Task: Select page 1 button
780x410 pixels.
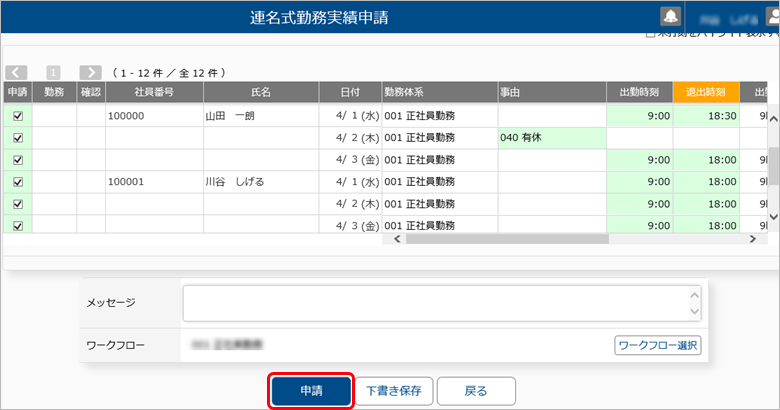Action: [x=53, y=73]
